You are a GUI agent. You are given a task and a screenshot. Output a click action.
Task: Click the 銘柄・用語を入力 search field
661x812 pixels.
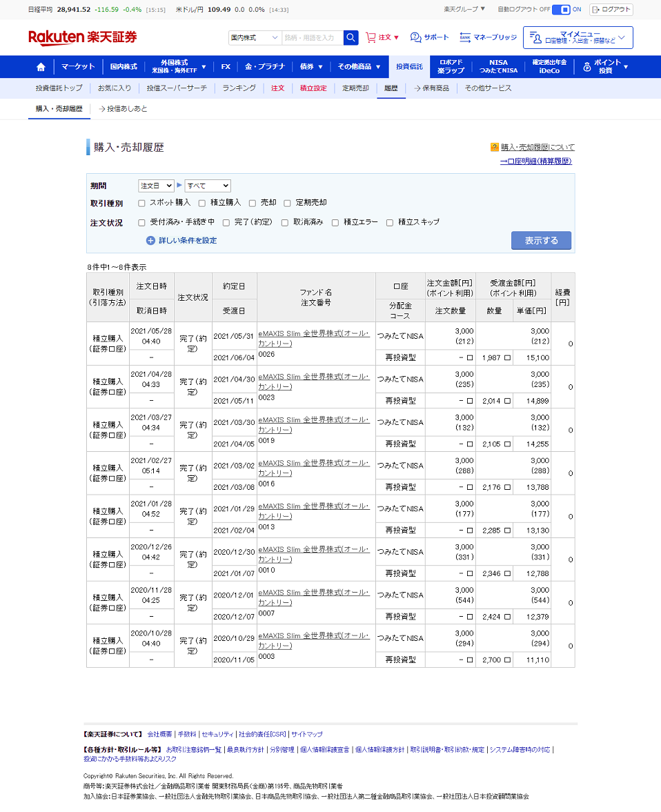(313, 37)
